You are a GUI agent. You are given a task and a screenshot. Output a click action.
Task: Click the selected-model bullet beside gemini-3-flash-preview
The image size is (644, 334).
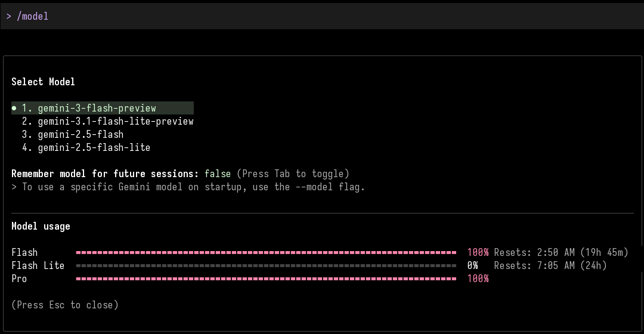(14, 109)
